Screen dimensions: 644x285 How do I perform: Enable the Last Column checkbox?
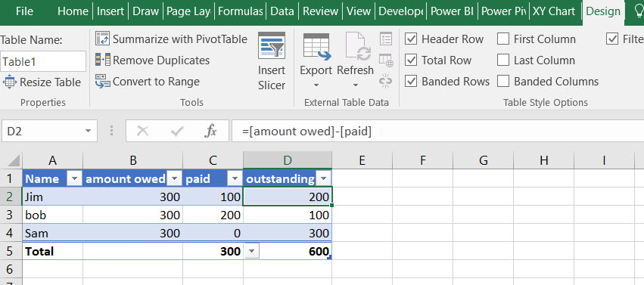[x=503, y=60]
